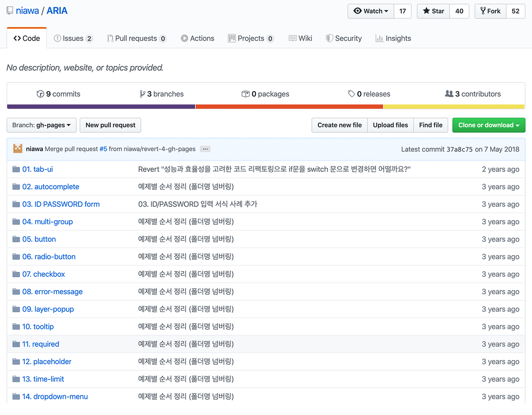View the 3 branches list
The width and height of the screenshot is (532, 415).
[x=161, y=94]
